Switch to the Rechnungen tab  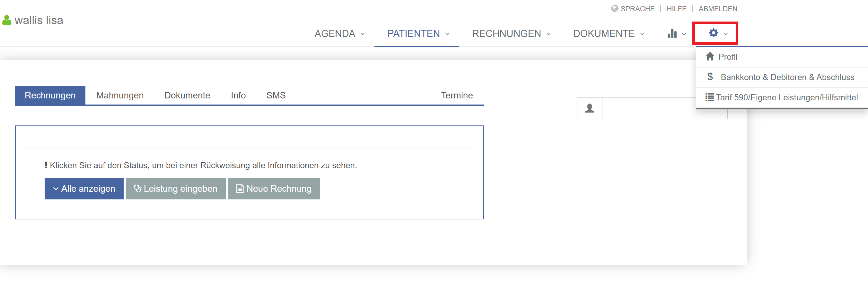point(50,96)
